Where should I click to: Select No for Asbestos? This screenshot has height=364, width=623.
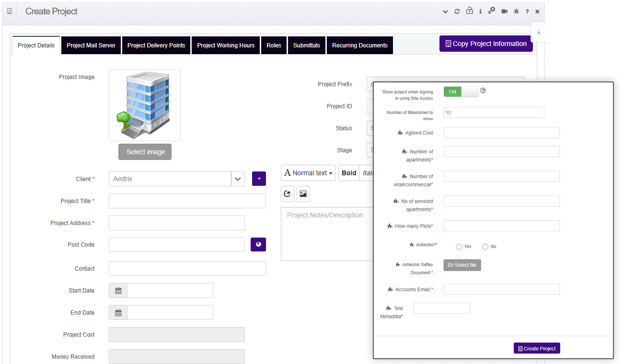tap(485, 247)
